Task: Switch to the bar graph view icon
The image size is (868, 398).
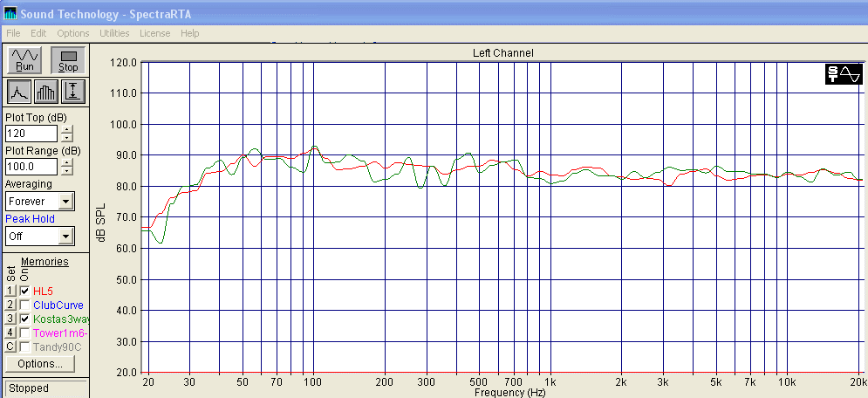Action: (x=45, y=92)
